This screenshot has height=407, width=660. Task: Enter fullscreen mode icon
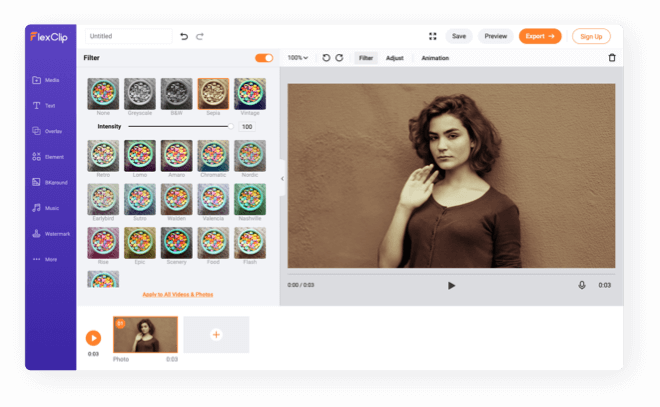pyautogui.click(x=432, y=36)
